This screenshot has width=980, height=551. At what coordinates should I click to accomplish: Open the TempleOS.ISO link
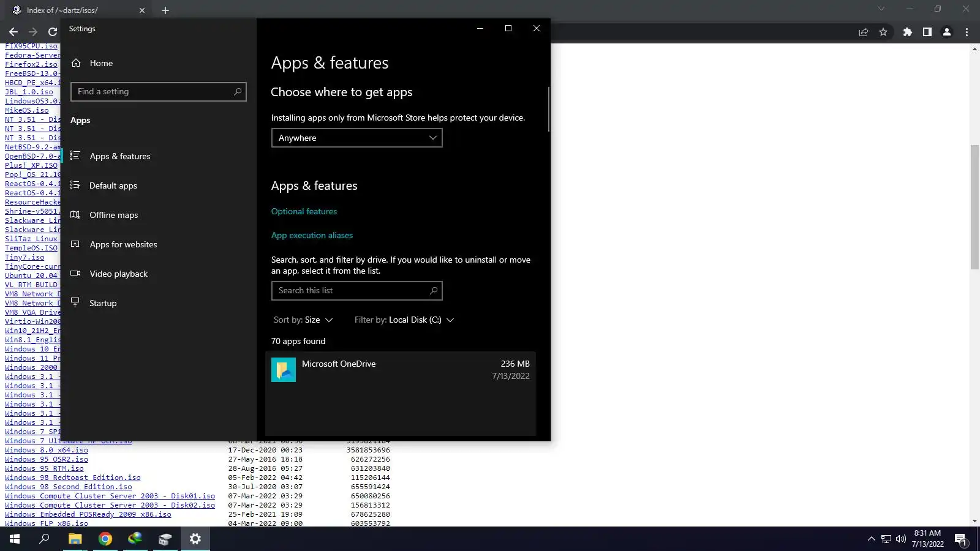point(31,248)
